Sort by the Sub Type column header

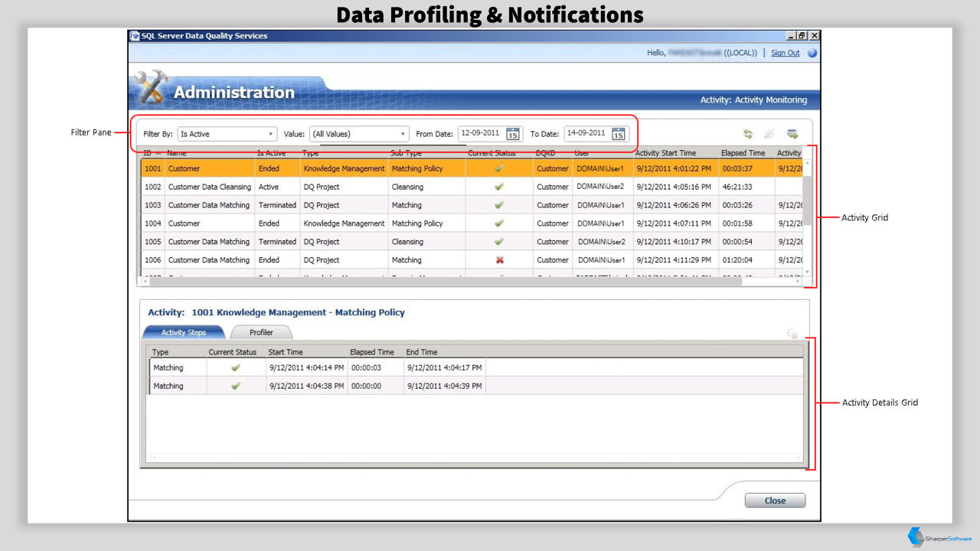click(x=407, y=153)
